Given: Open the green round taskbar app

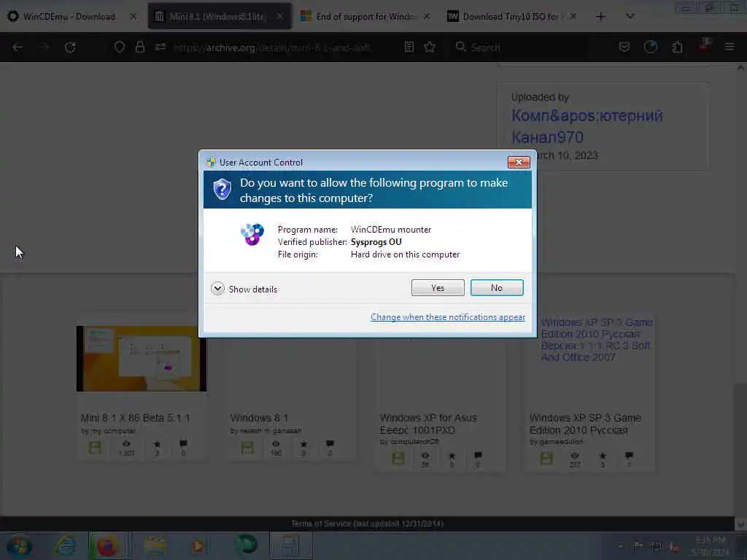Looking at the screenshot, I should click(x=247, y=545).
